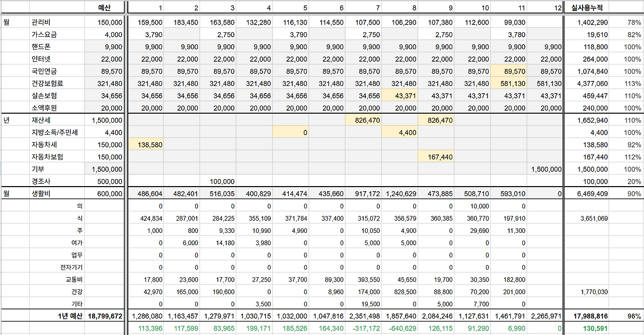
Task: Select the "소액후원" row label
Action: coord(44,108)
